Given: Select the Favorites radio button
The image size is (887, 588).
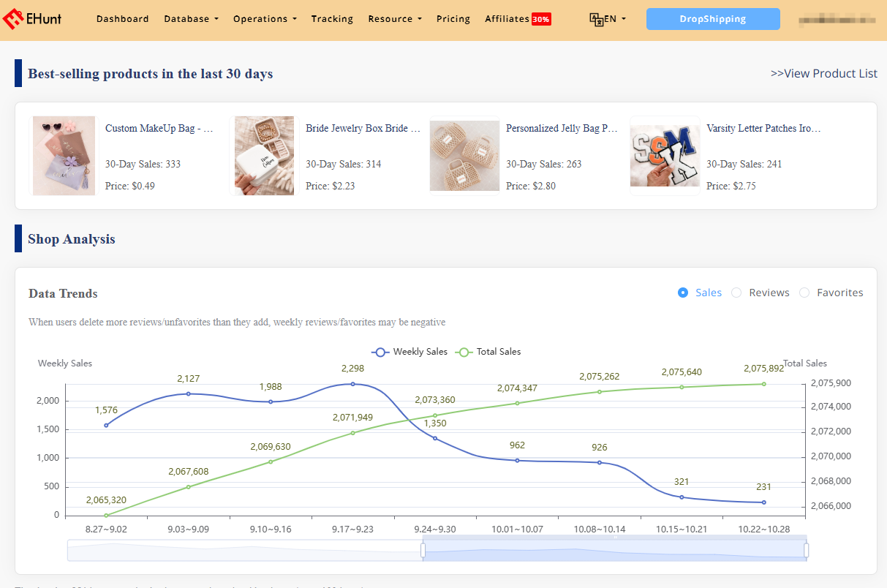Looking at the screenshot, I should [x=804, y=292].
